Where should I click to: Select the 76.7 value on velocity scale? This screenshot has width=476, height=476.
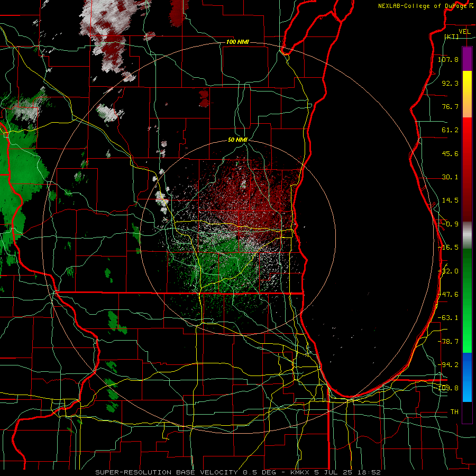pos(450,106)
